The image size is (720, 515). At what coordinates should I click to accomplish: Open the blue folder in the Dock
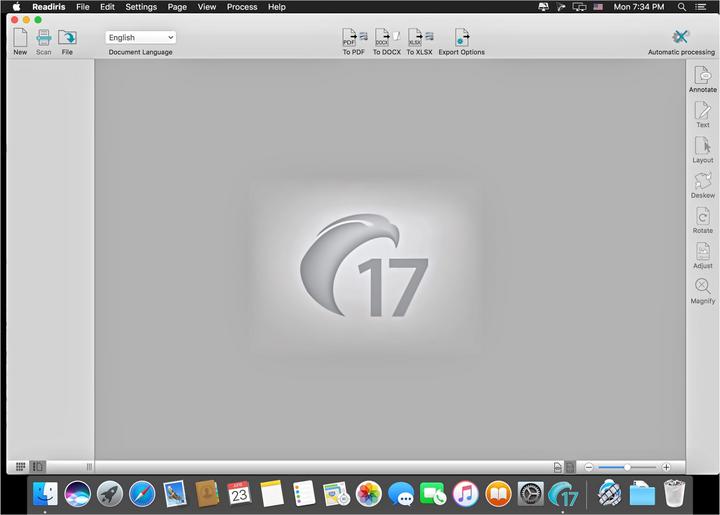(642, 494)
